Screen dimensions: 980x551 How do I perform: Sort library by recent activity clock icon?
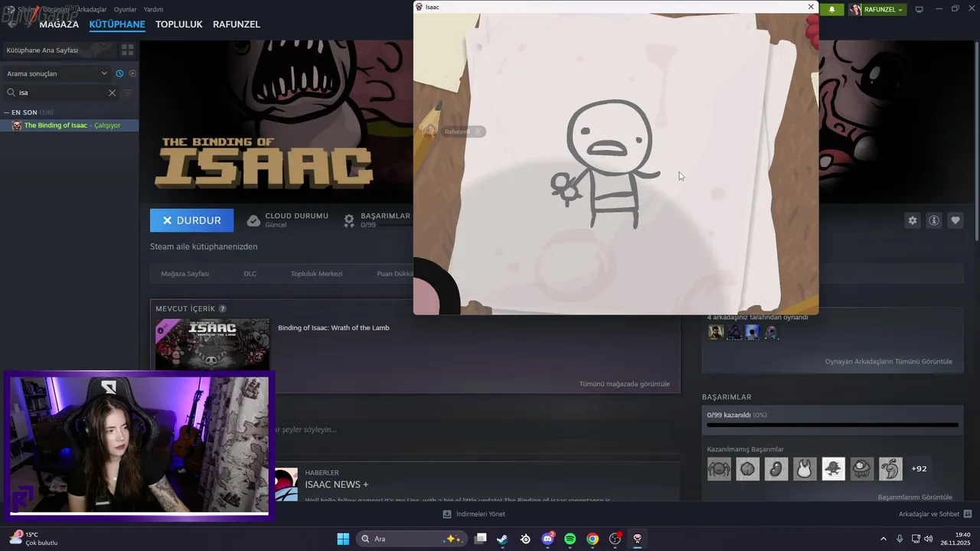pyautogui.click(x=119, y=73)
